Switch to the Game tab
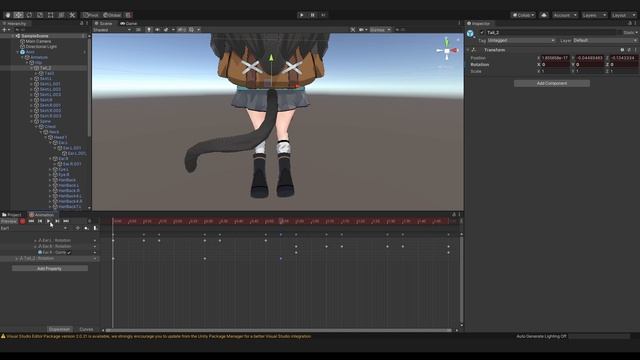The width and height of the screenshot is (640, 360). pyautogui.click(x=128, y=24)
